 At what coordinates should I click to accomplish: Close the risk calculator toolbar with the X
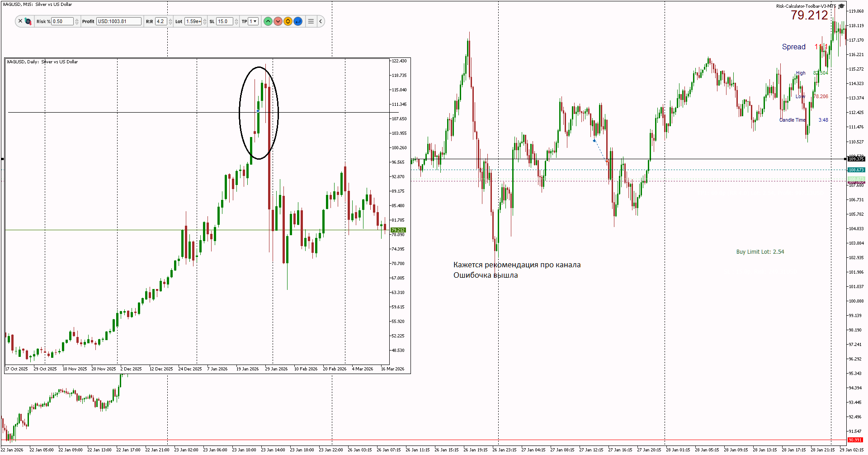[20, 21]
